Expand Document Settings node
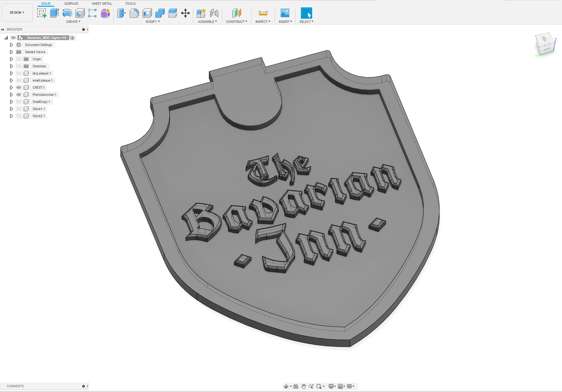 point(11,45)
